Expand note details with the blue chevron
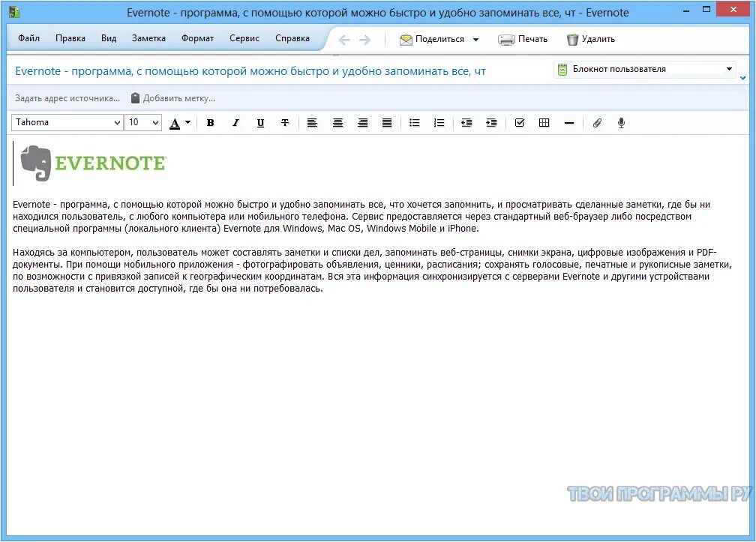This screenshot has width=756, height=542. tap(743, 78)
